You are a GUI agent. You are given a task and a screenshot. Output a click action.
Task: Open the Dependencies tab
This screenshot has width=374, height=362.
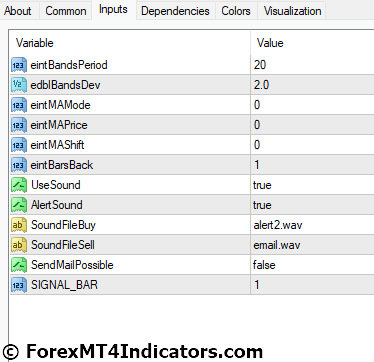(175, 11)
